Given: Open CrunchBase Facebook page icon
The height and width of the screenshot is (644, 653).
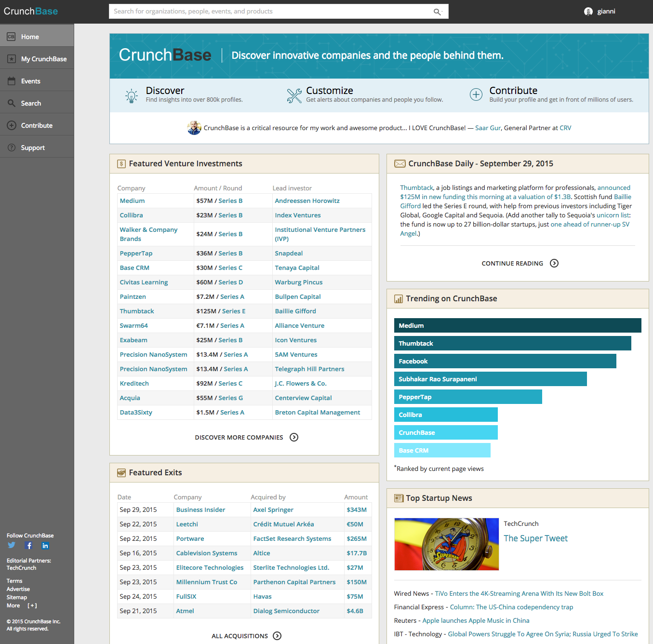Looking at the screenshot, I should click(x=29, y=546).
